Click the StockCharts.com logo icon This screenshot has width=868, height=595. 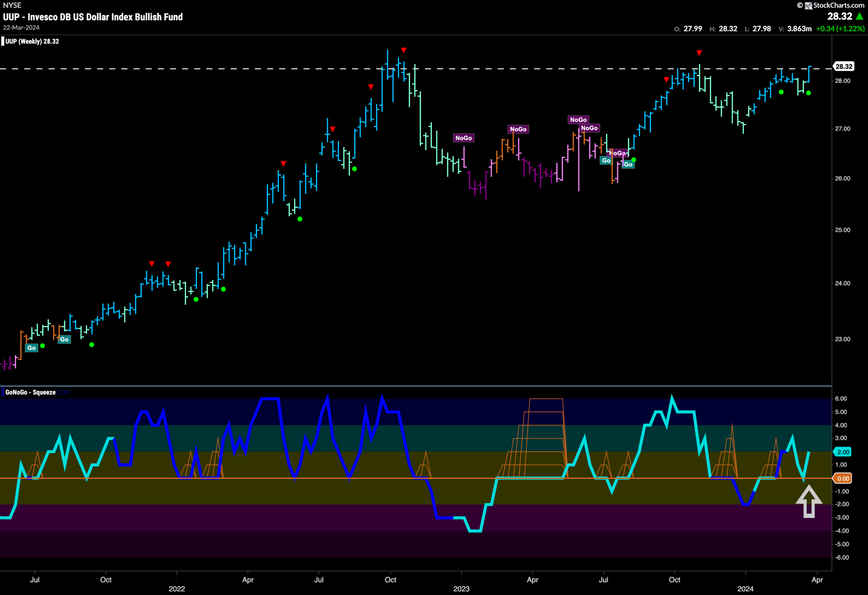tap(808, 5)
